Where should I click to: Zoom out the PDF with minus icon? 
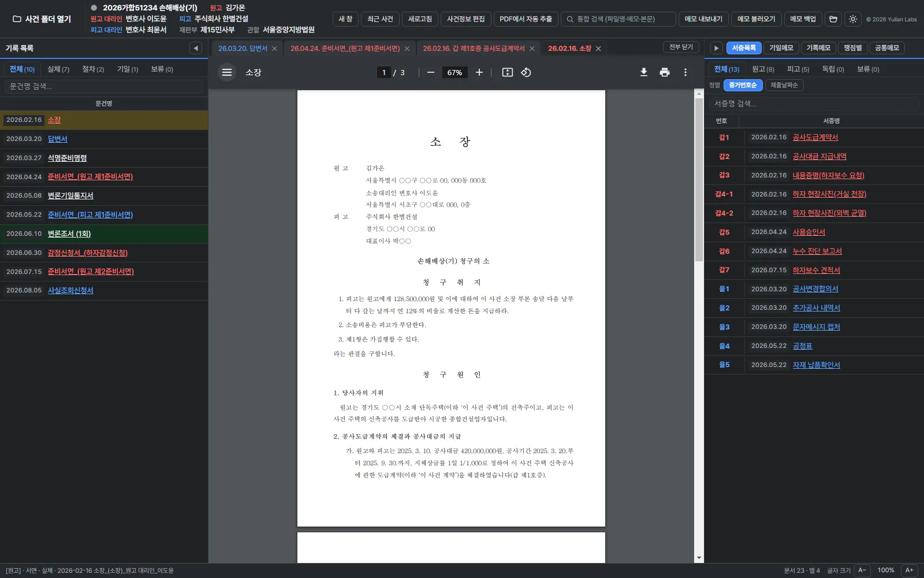pos(431,72)
